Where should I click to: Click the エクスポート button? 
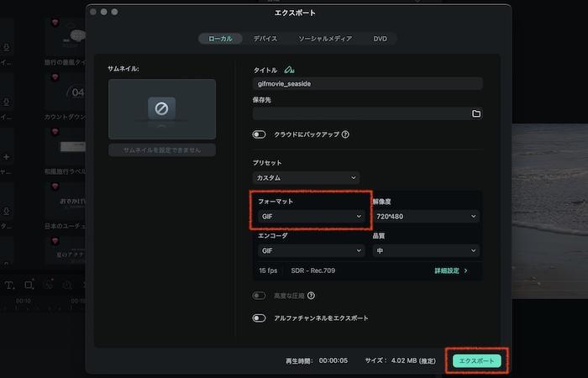coord(476,360)
